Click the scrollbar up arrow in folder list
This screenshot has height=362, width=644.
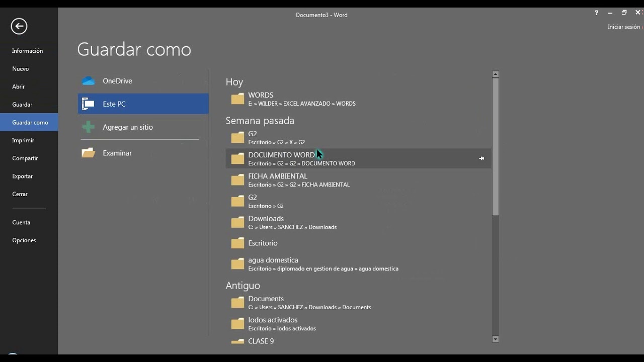click(x=496, y=74)
